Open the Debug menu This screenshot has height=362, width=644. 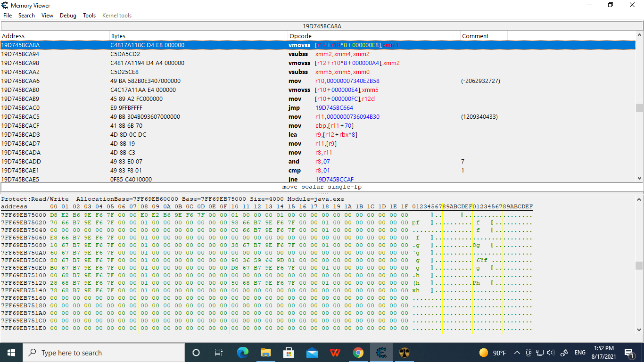tap(68, 15)
